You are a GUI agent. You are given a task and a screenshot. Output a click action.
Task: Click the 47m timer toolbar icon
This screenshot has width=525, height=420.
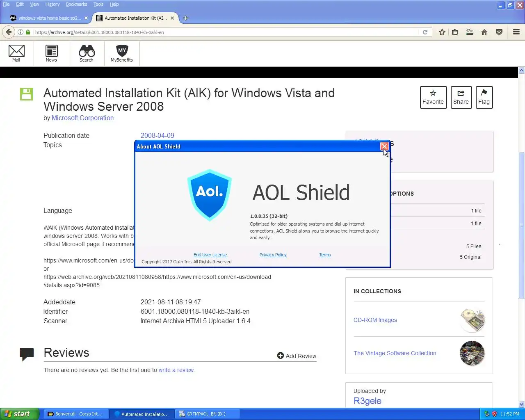tap(470, 32)
